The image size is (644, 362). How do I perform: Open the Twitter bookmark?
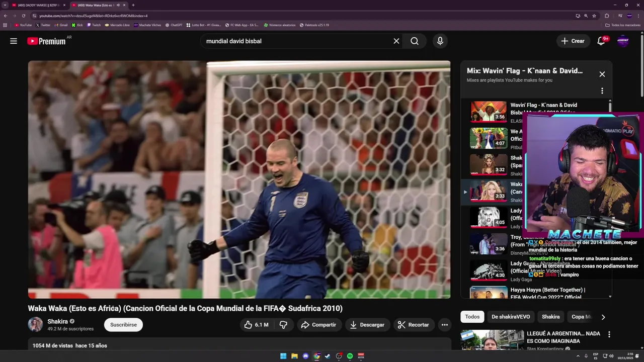click(x=43, y=25)
